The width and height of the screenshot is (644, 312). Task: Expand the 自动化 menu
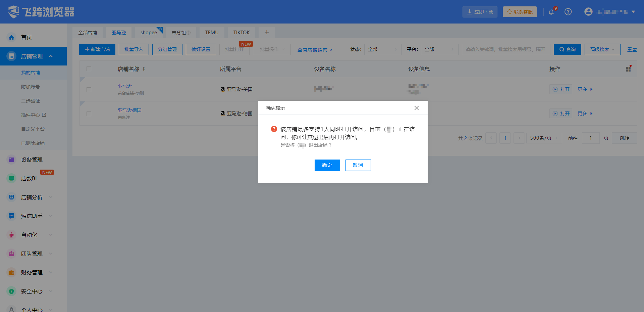click(51, 235)
